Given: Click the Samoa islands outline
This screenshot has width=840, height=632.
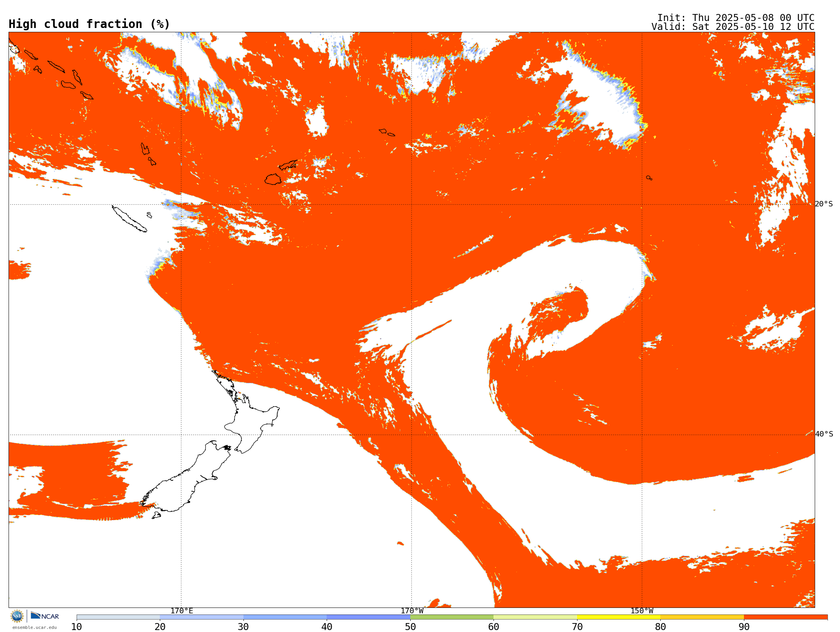Looking at the screenshot, I should click(x=387, y=133).
